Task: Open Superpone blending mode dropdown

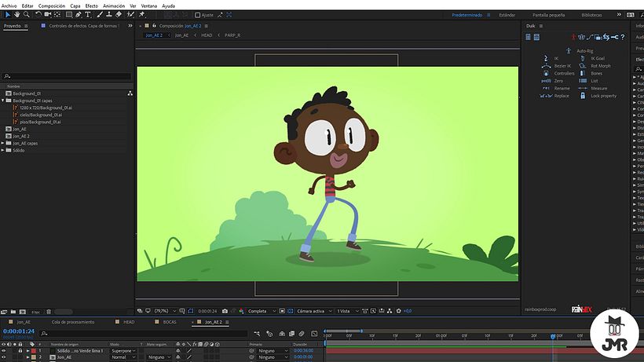Action: pyautogui.click(x=123, y=351)
